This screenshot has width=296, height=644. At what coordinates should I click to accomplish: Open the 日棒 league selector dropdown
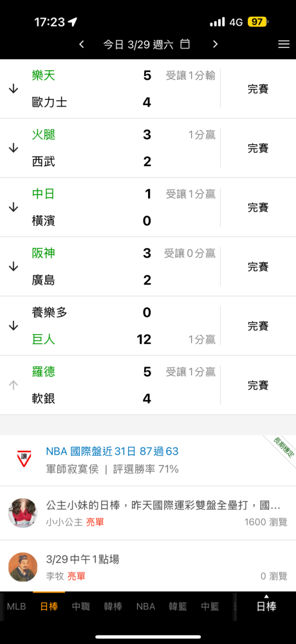pos(266,606)
